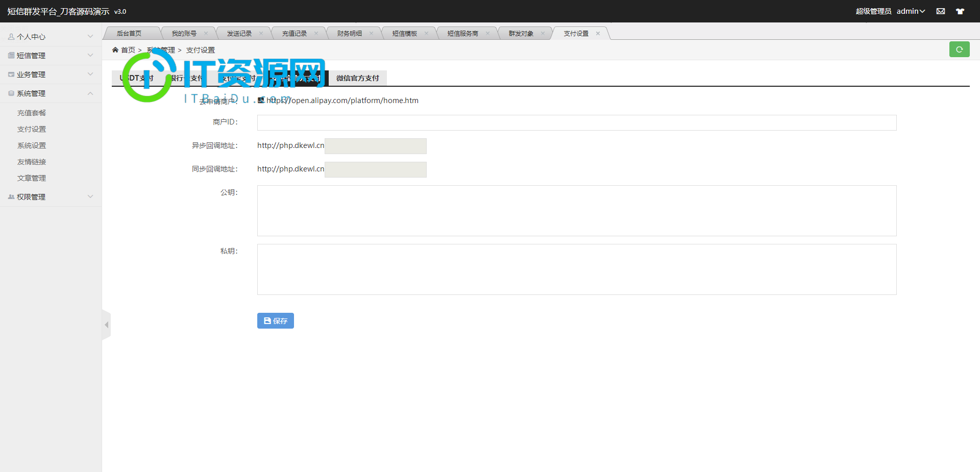Open 文章管理 in sidebar
The height and width of the screenshot is (472, 980).
[32, 178]
